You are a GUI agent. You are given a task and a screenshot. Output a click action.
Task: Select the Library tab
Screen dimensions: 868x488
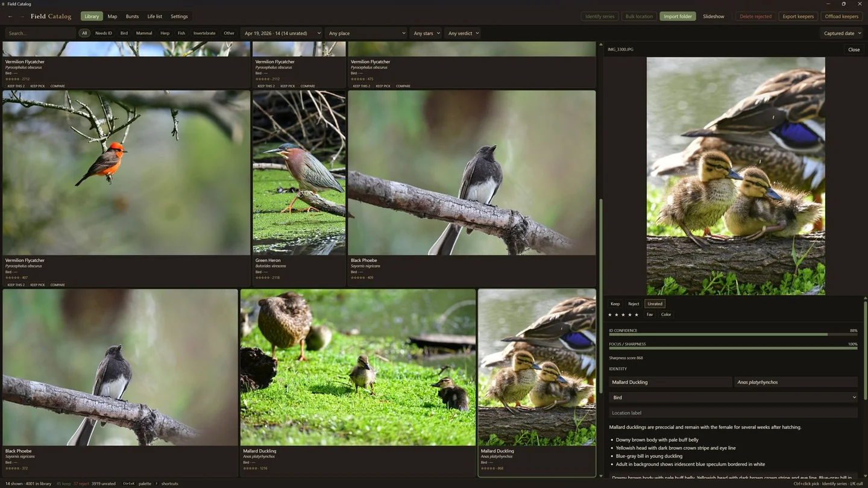point(92,16)
